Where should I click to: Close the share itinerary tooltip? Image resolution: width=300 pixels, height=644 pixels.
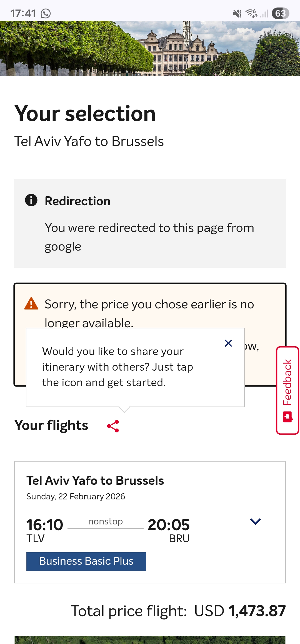(x=228, y=343)
